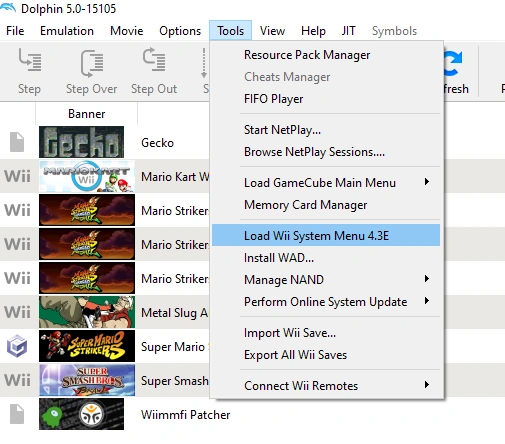
Task: Open the Movie menu
Action: point(127,31)
